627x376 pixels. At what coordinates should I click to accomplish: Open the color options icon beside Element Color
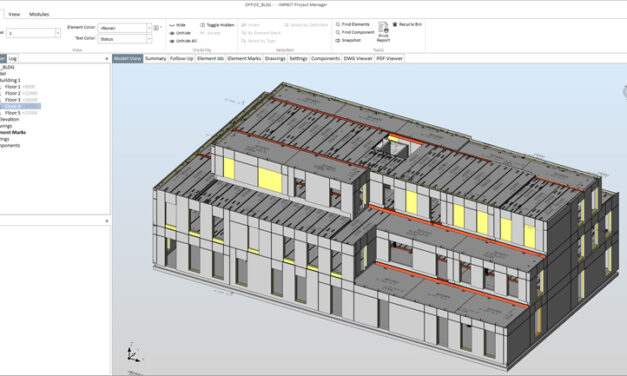click(157, 28)
